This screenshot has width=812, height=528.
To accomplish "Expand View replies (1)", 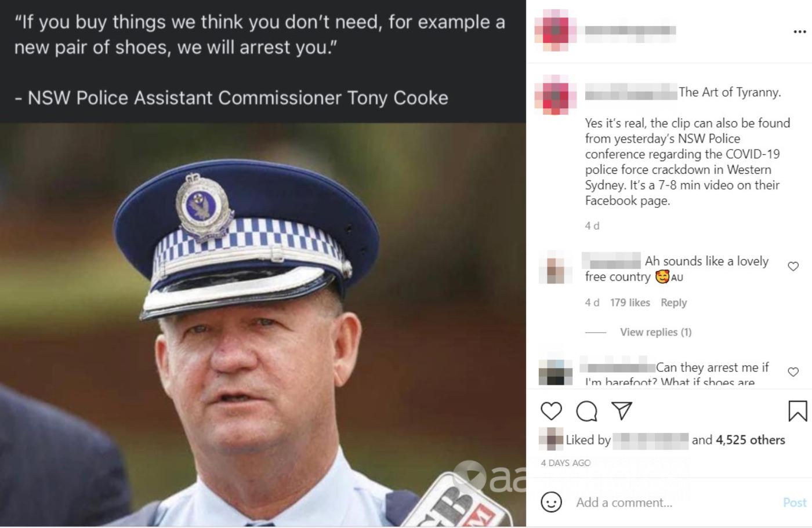I will 655,332.
